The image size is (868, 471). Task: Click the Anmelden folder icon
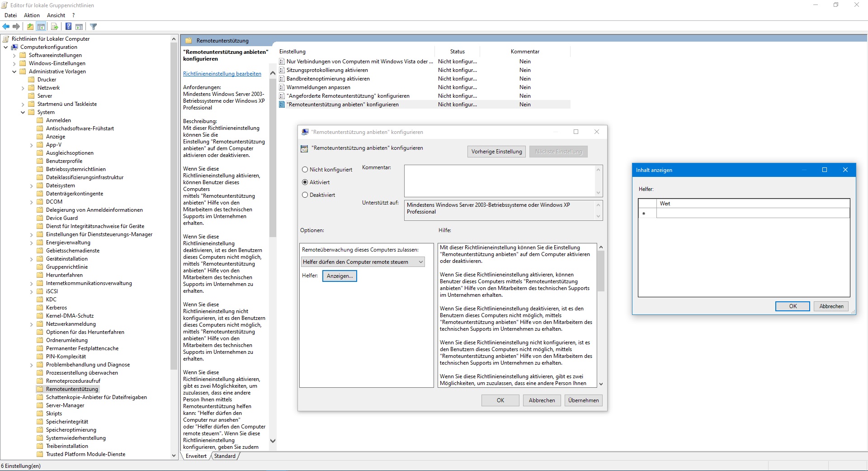tap(40, 120)
